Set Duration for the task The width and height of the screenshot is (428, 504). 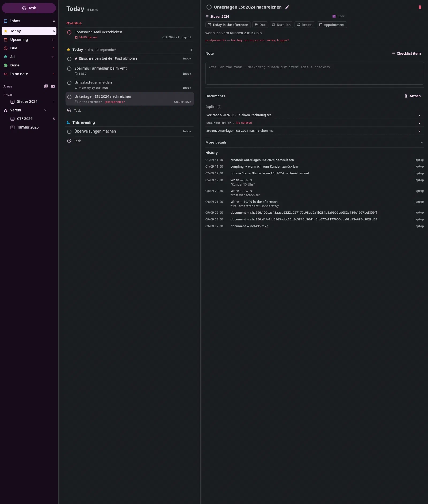(281, 25)
